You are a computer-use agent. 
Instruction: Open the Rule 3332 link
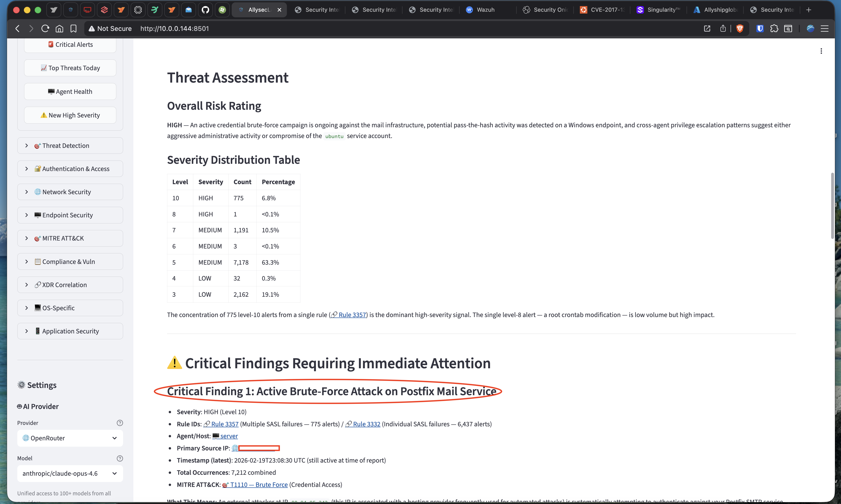[363, 424]
